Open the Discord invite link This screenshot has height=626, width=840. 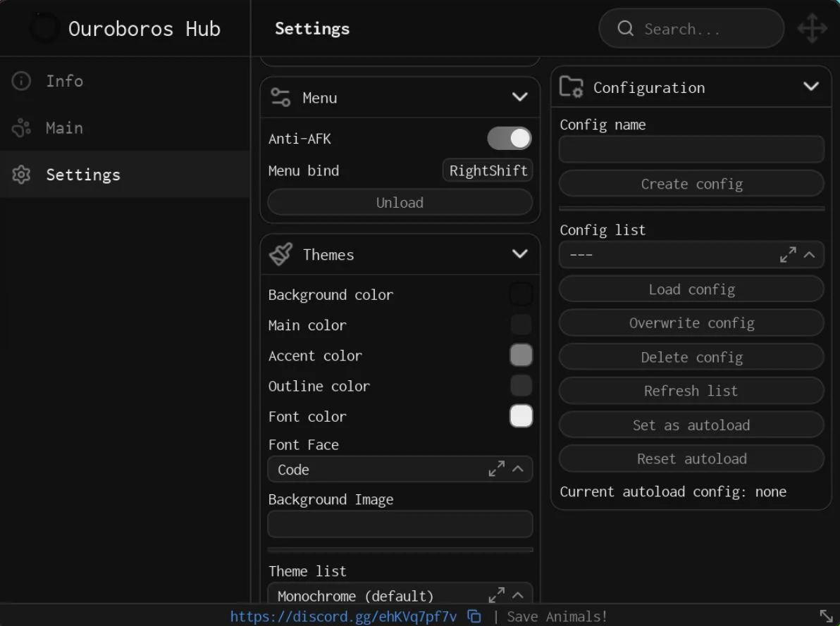(x=343, y=616)
